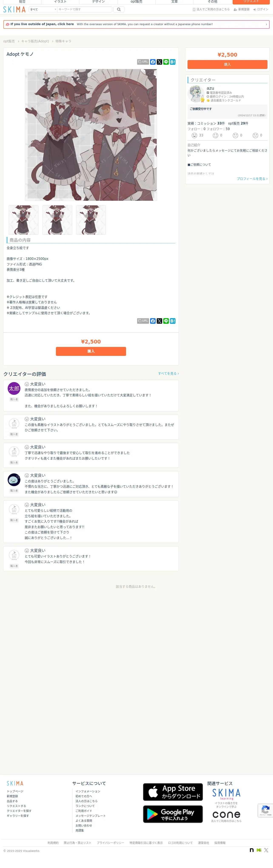Open プライバシーポリシー in footer

tap(110, 843)
